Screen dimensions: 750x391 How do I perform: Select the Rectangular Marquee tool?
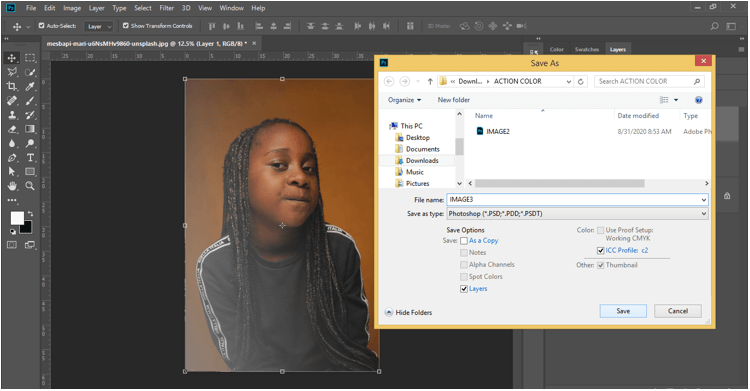[30, 58]
